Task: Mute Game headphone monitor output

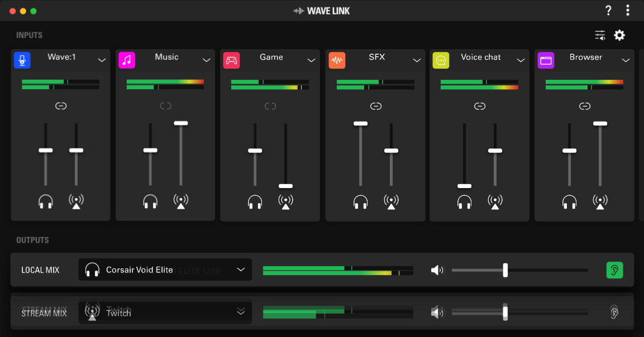Action: [x=255, y=202]
